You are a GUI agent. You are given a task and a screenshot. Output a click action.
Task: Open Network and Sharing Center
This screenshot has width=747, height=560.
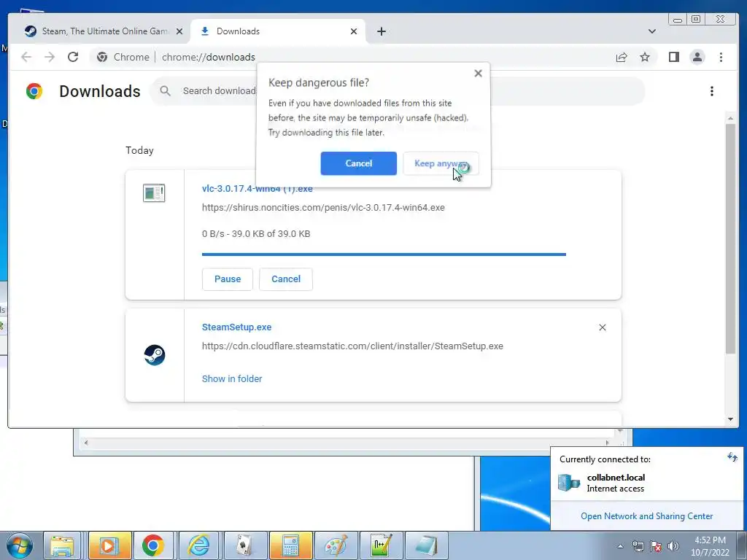(646, 516)
